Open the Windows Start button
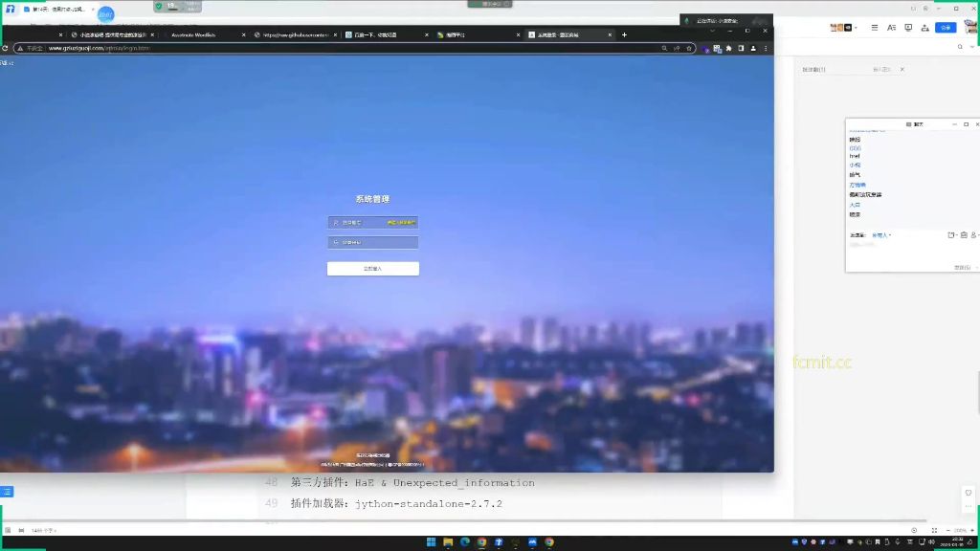Image resolution: width=980 pixels, height=551 pixels. 432,542
